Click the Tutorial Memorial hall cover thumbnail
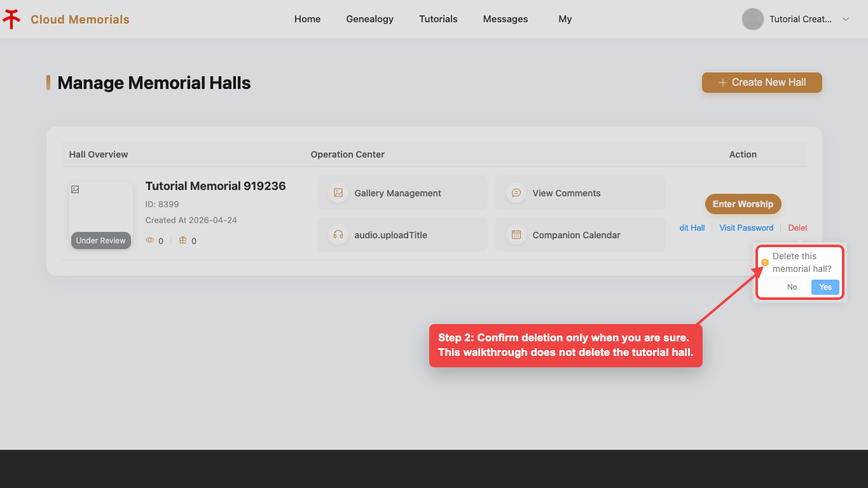The image size is (868, 488). [x=101, y=215]
